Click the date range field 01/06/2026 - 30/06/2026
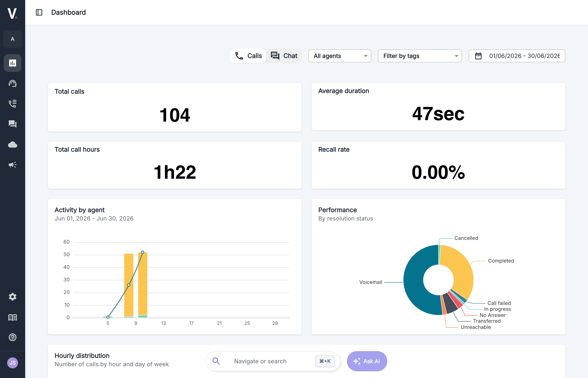This screenshot has height=378, width=588. [517, 56]
